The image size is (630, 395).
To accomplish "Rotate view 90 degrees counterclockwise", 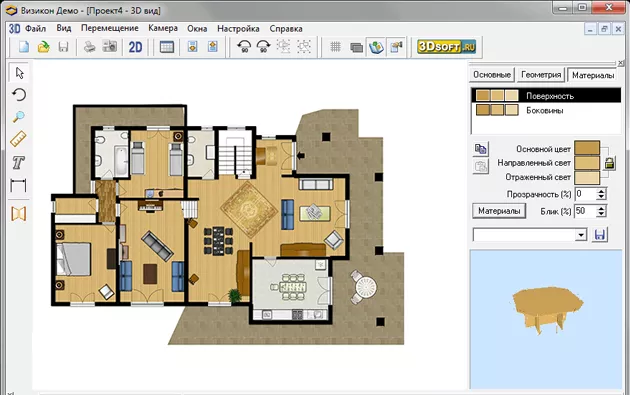I will [244, 47].
